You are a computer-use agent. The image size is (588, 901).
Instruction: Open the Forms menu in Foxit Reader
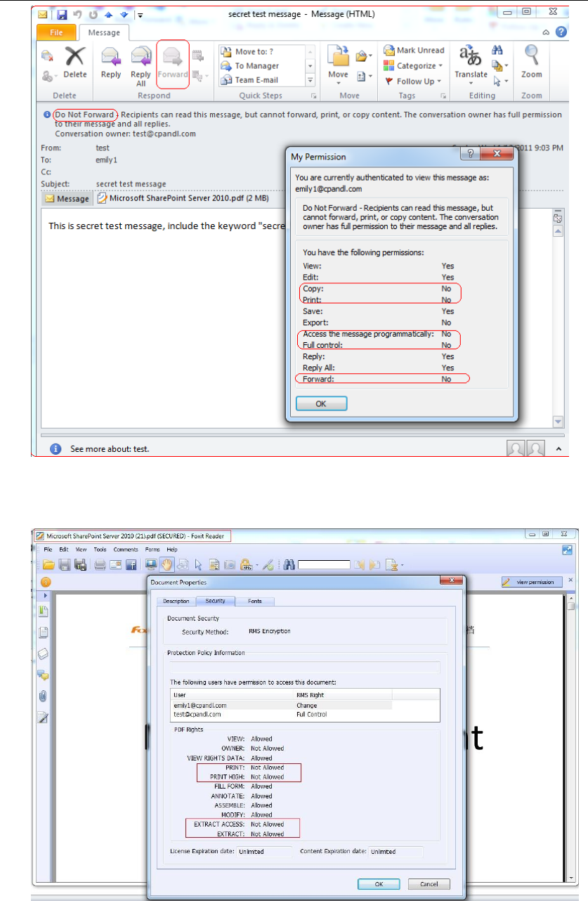click(152, 549)
